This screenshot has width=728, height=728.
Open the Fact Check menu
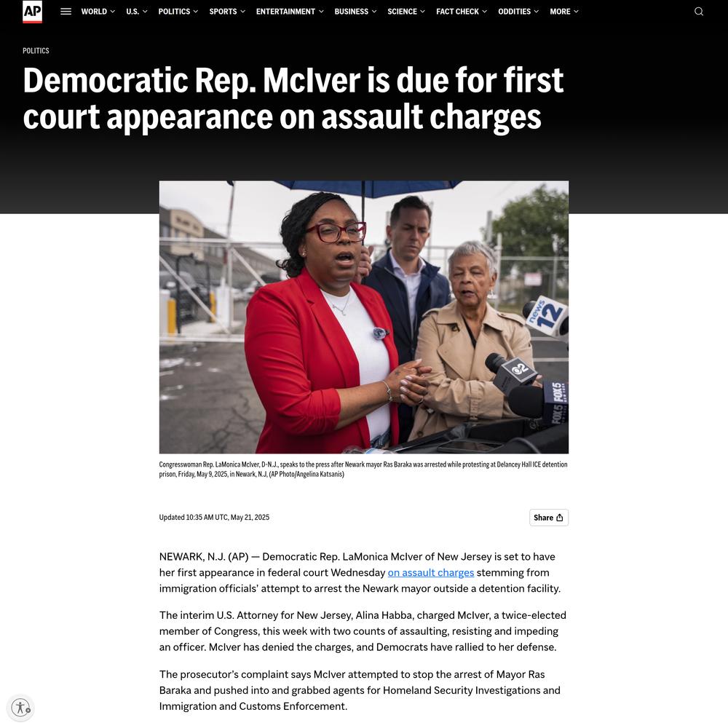click(x=461, y=12)
